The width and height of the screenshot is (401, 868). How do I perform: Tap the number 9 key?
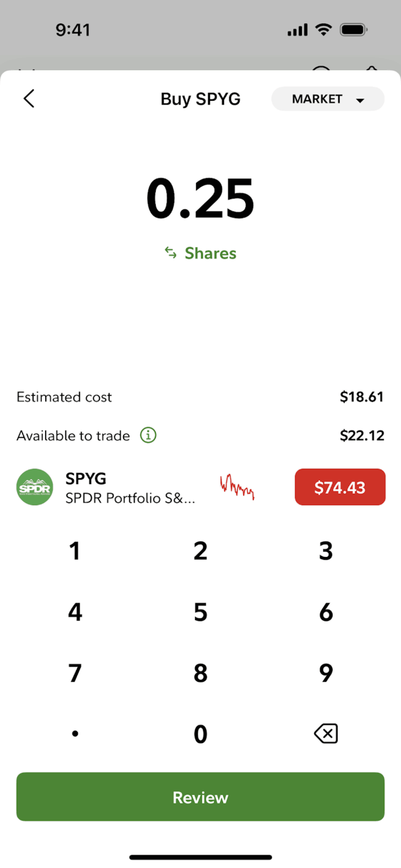pyautogui.click(x=326, y=672)
